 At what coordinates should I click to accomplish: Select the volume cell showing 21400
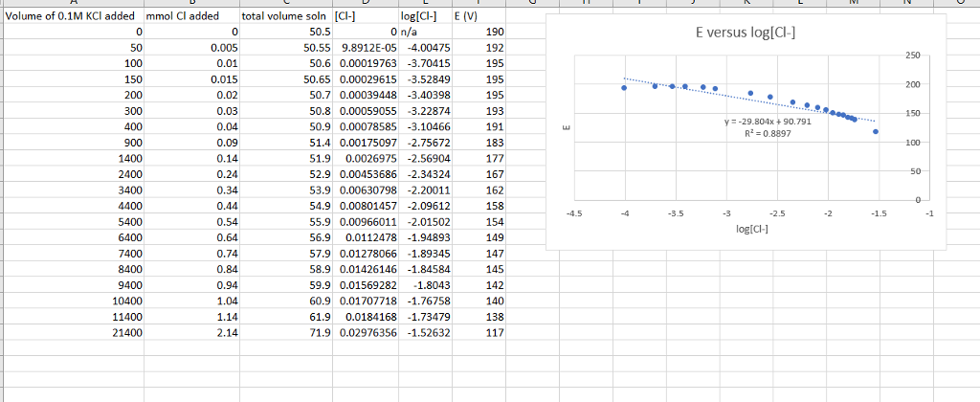(73, 333)
